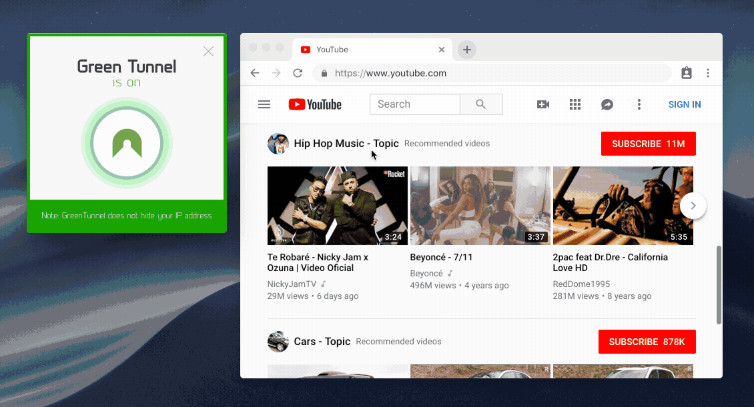Open the YouTube messages icon
754x407 pixels.
click(x=607, y=104)
